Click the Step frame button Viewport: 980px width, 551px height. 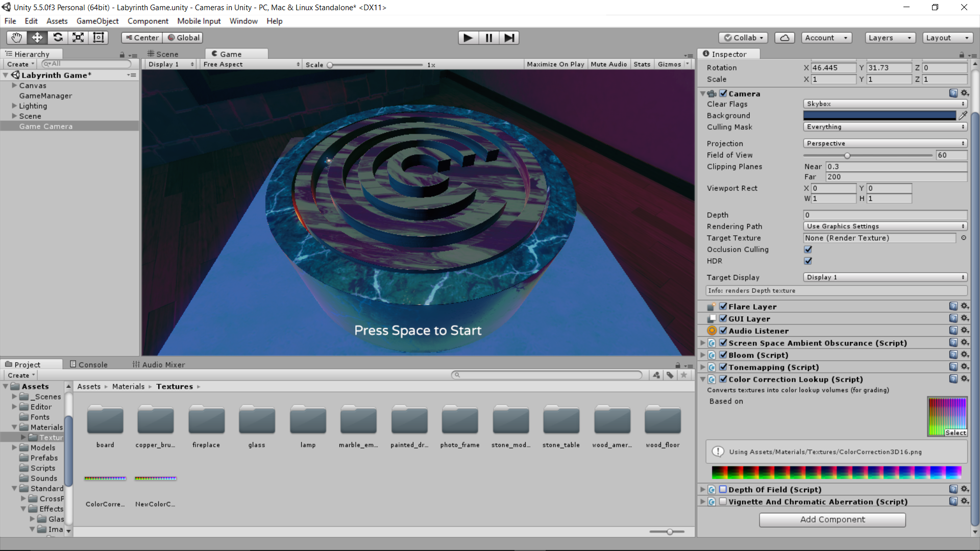click(509, 38)
